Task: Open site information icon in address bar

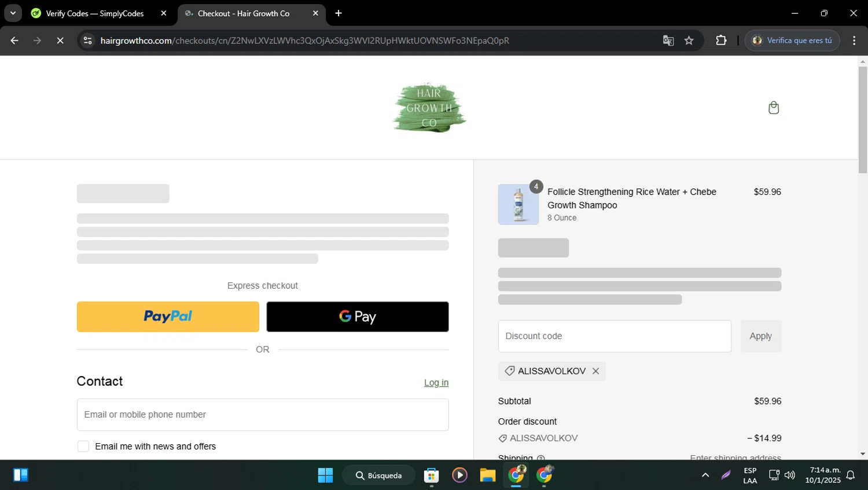Action: point(88,40)
